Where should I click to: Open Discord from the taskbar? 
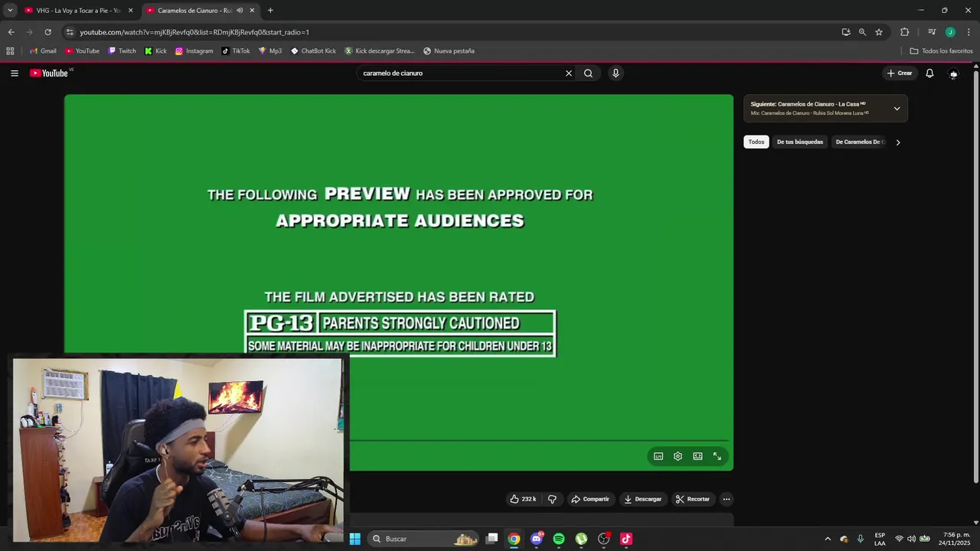537,539
